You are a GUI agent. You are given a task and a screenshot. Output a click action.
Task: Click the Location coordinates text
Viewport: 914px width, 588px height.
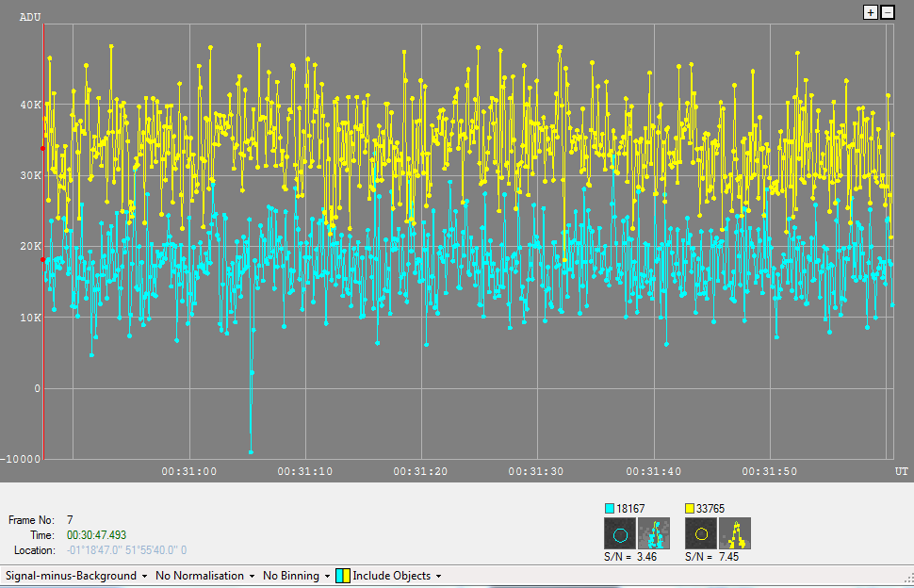pyautogui.click(x=126, y=550)
